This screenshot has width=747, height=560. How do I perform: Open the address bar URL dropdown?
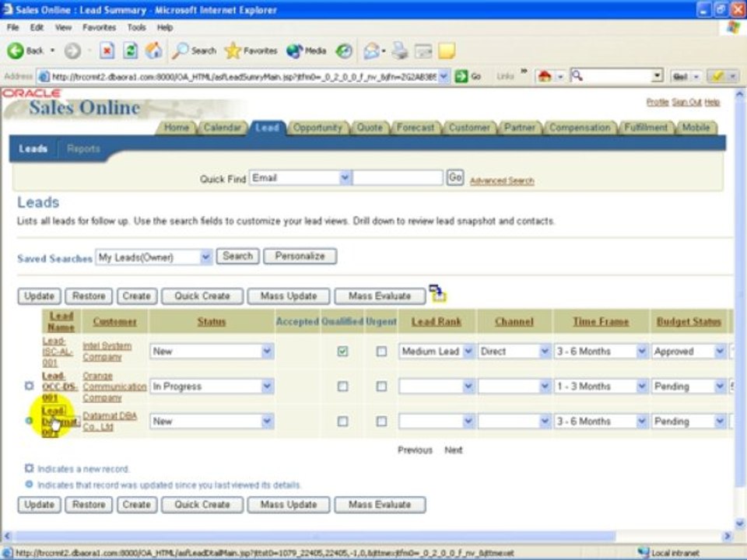(444, 76)
